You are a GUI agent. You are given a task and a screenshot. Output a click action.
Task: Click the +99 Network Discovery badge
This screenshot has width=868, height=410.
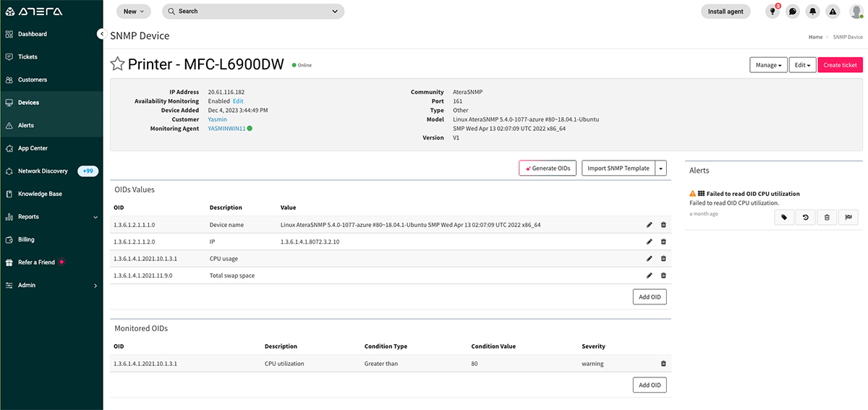pos(88,171)
